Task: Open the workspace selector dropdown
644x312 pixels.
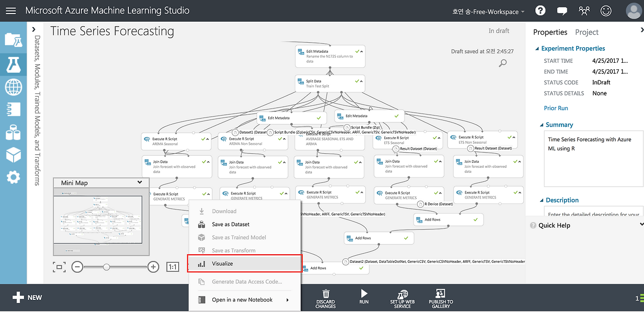Action: tap(488, 11)
